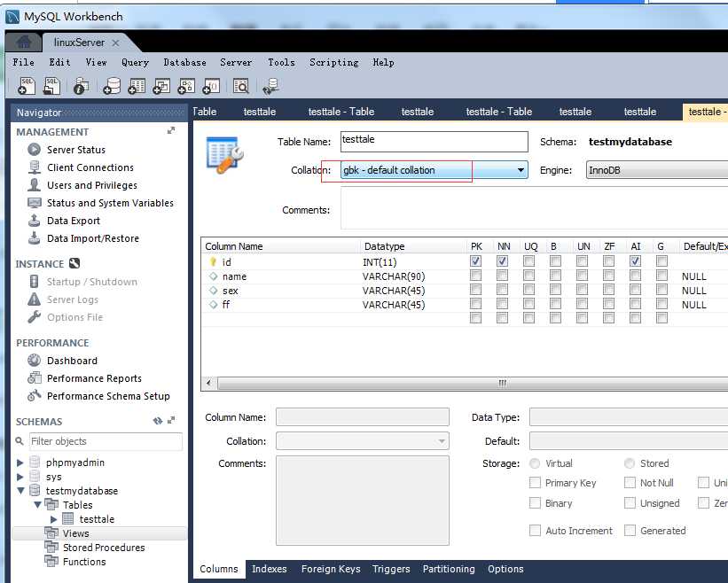Screen dimensions: 728x583
Task: Click the table Comments text area
Action: click(534, 208)
